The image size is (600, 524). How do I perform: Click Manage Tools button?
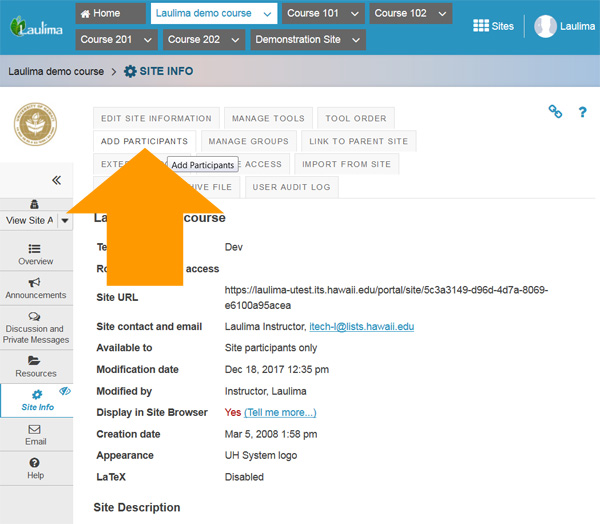(x=268, y=118)
